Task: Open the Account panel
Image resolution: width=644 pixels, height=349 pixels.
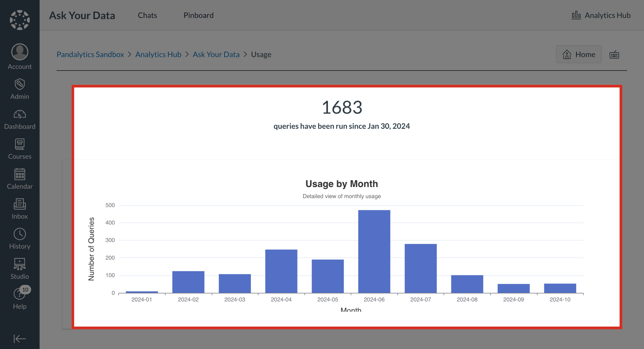Action: click(x=20, y=56)
